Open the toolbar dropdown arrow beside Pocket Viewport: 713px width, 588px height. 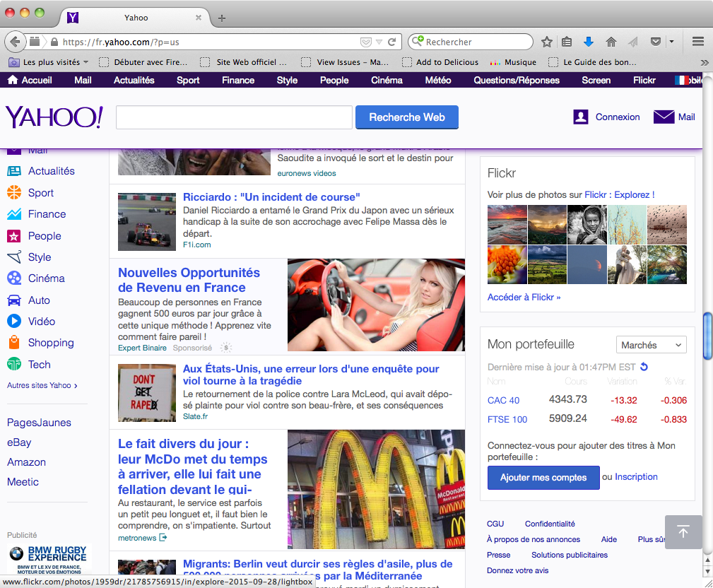tap(671, 42)
